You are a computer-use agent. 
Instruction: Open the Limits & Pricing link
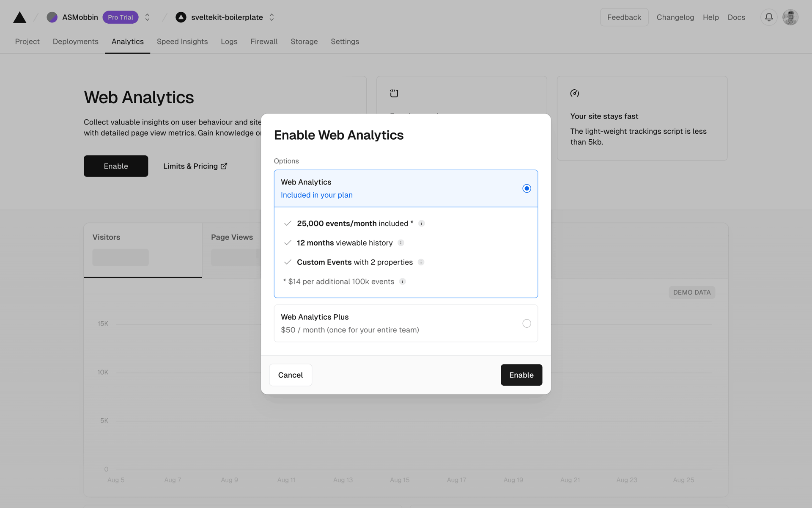[x=195, y=166]
